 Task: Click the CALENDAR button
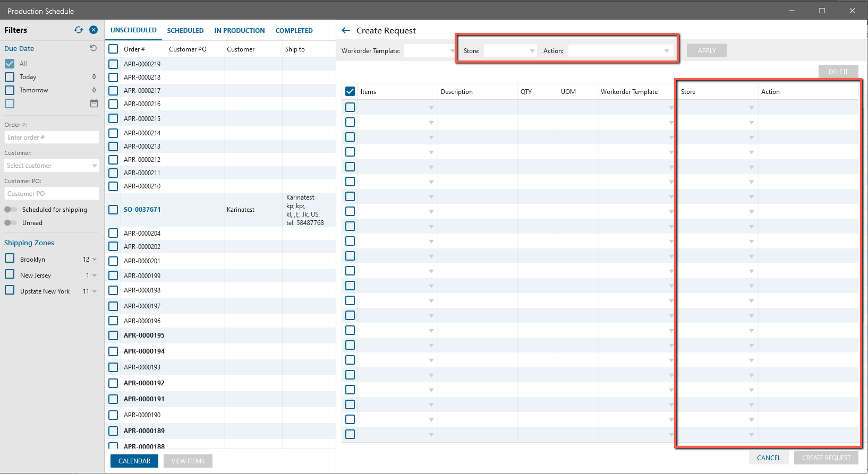134,461
